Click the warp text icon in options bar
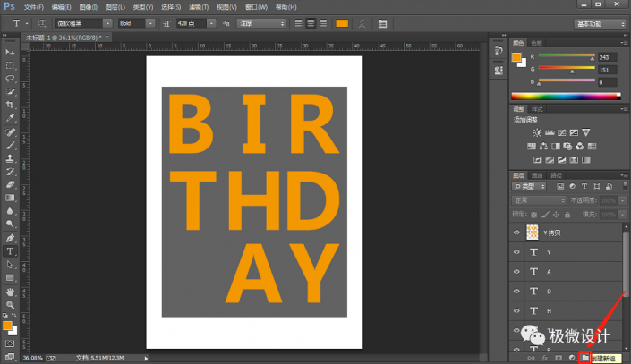The width and height of the screenshot is (631, 364). coord(363,22)
